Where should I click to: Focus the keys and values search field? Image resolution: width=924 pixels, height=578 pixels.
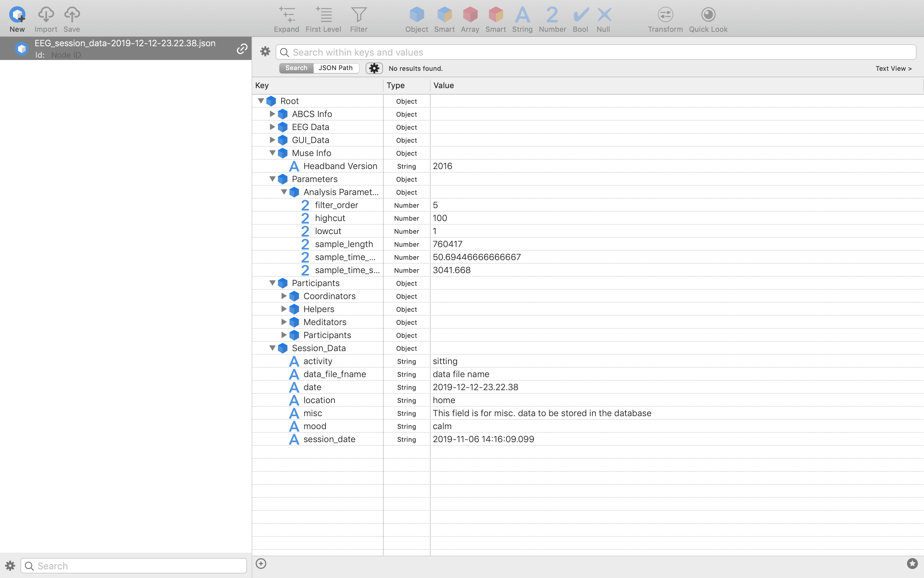[x=596, y=52]
